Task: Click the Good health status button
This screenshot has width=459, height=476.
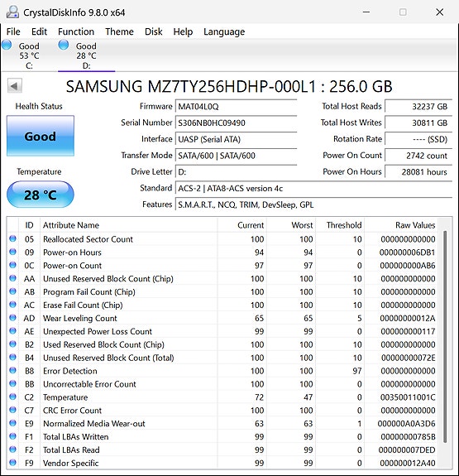Action: pyautogui.click(x=41, y=136)
